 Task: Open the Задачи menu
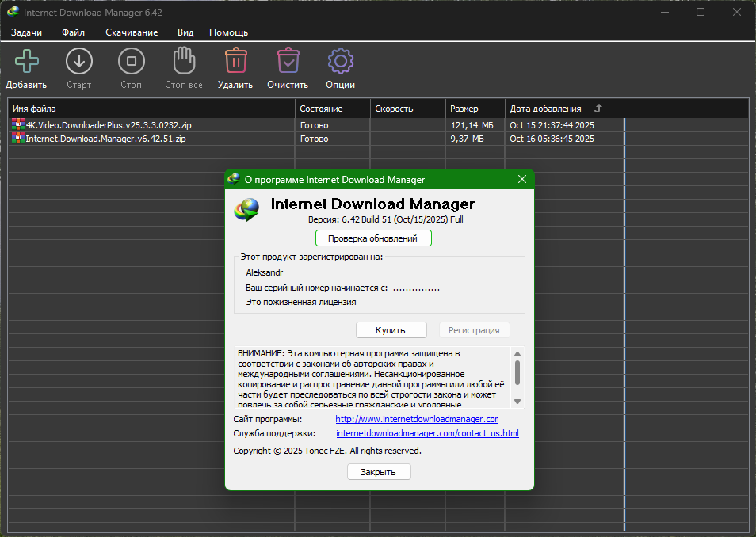[x=26, y=32]
